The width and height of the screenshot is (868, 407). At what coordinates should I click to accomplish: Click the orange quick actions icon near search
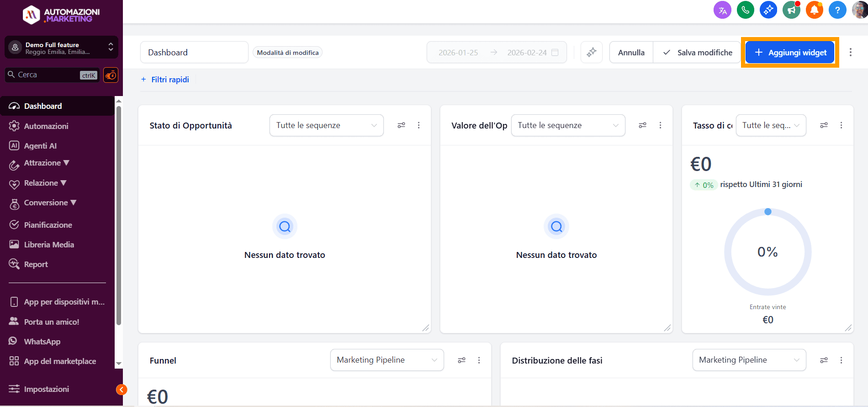click(111, 75)
